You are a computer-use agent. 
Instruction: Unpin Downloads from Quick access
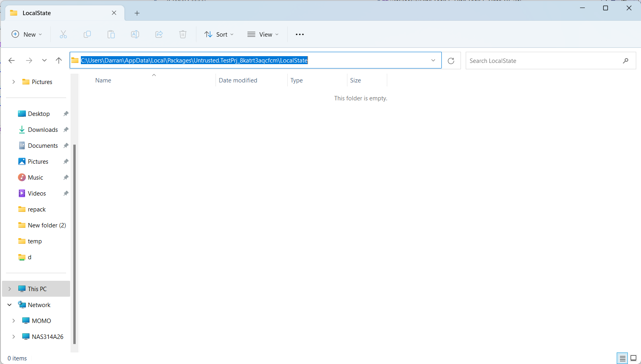(66, 129)
